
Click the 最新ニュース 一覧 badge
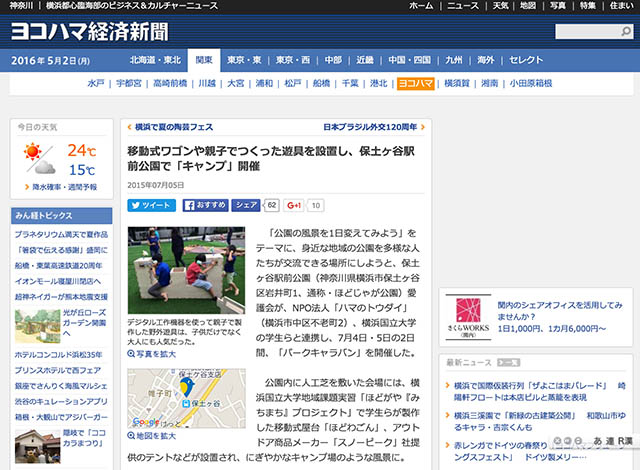pos(508,363)
